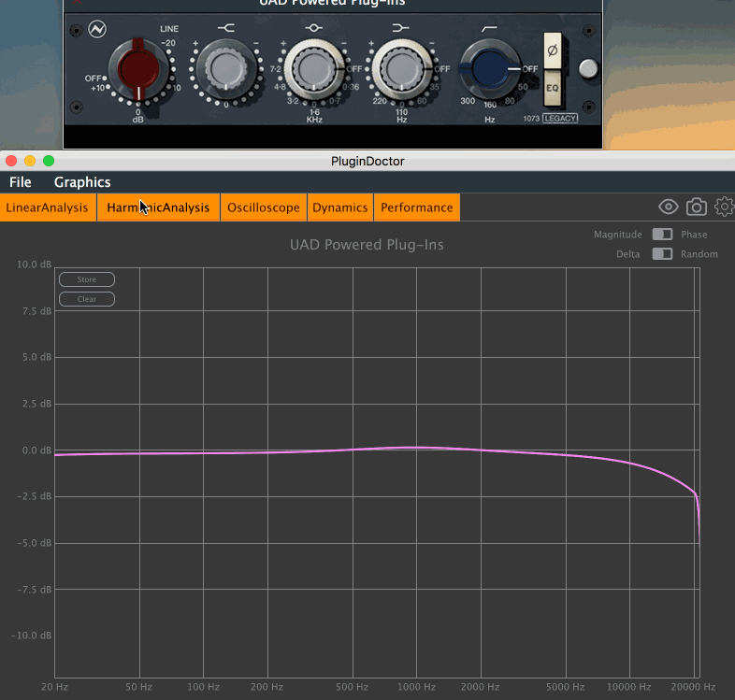Viewport: 735px width, 700px height.
Task: Click the 300 Hz filter marking
Action: click(x=468, y=101)
